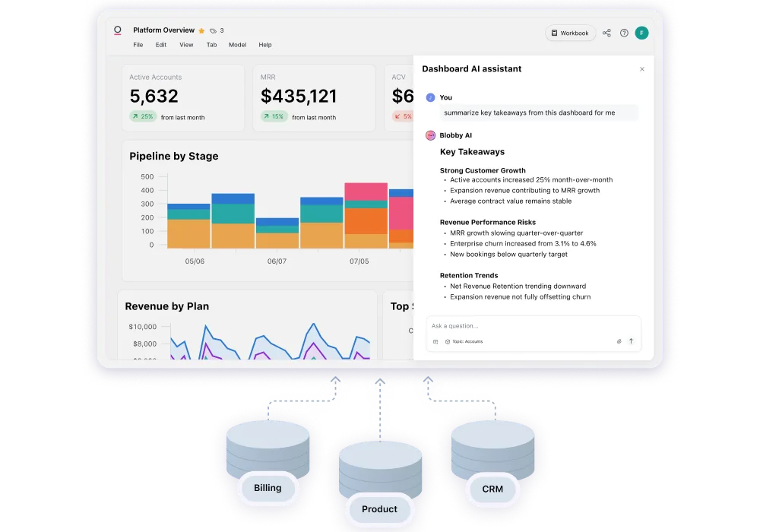Click the 'Strong Customer Growth' heading
This screenshot has width=760, height=532.
(x=483, y=170)
